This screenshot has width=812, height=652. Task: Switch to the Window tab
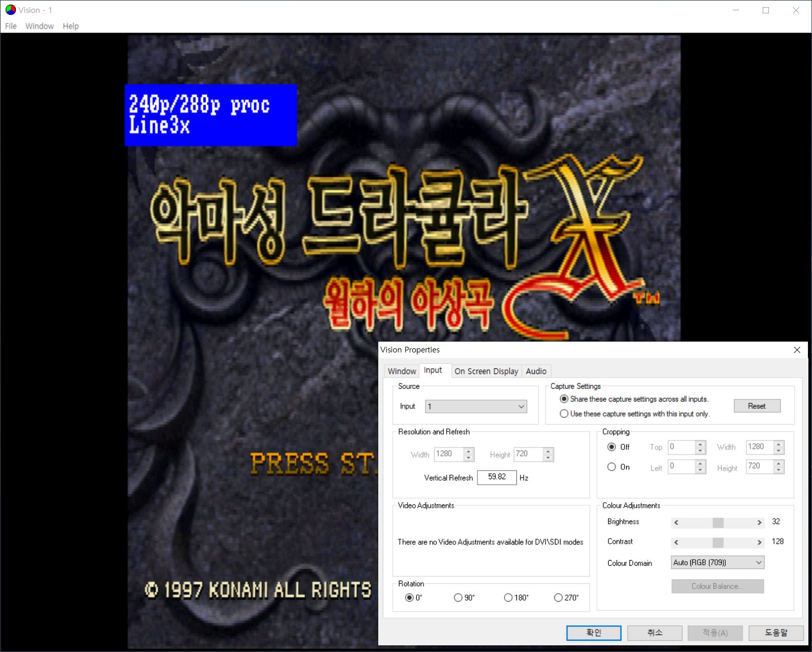tap(402, 371)
